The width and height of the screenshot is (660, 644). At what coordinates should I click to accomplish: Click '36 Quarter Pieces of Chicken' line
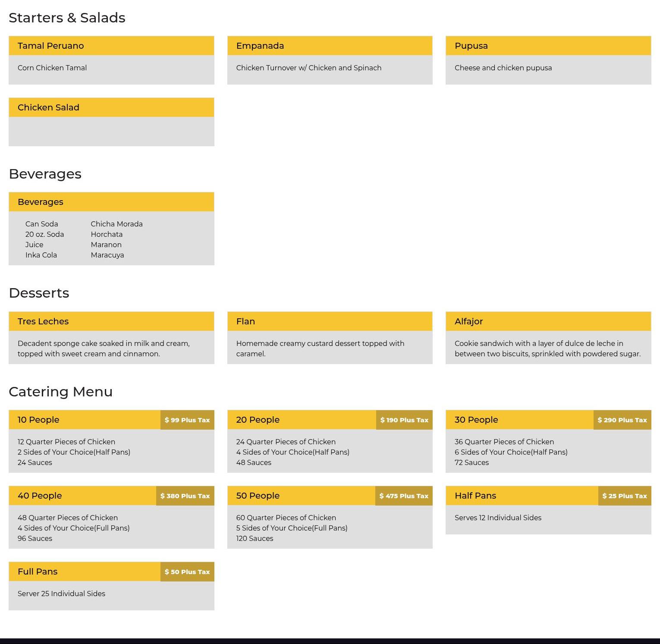click(504, 442)
